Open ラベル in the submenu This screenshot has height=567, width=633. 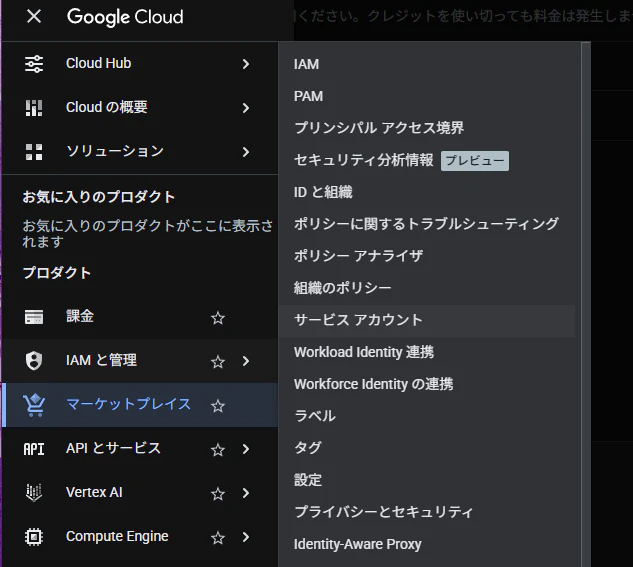pyautogui.click(x=427, y=416)
